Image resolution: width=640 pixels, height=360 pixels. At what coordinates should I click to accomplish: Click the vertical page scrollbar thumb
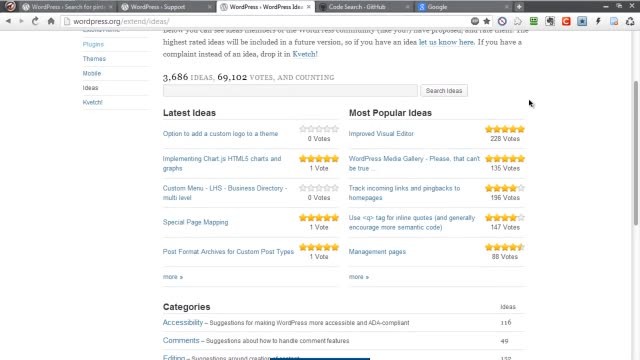click(x=636, y=153)
